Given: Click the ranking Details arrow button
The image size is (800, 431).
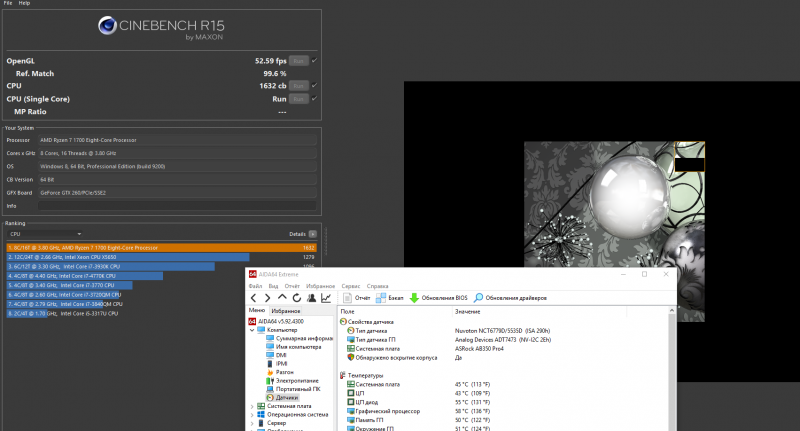Looking at the screenshot, I should (313, 234).
